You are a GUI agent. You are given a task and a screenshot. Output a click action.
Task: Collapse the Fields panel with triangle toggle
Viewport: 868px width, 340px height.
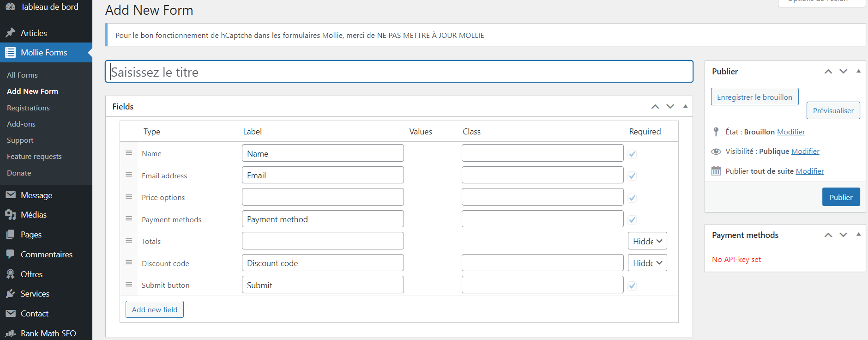[685, 106]
